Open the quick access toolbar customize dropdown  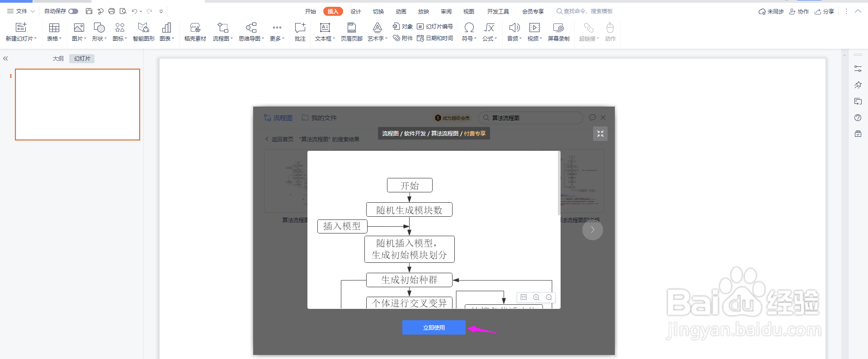point(161,11)
